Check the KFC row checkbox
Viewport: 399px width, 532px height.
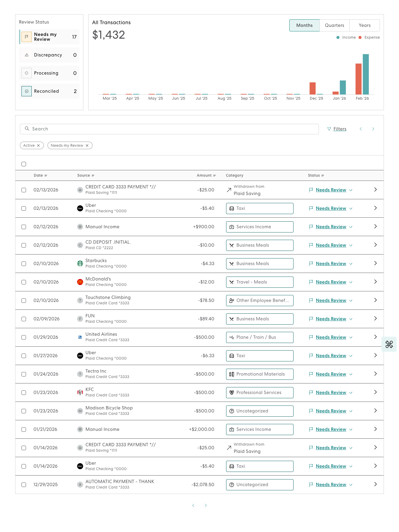[x=24, y=393]
